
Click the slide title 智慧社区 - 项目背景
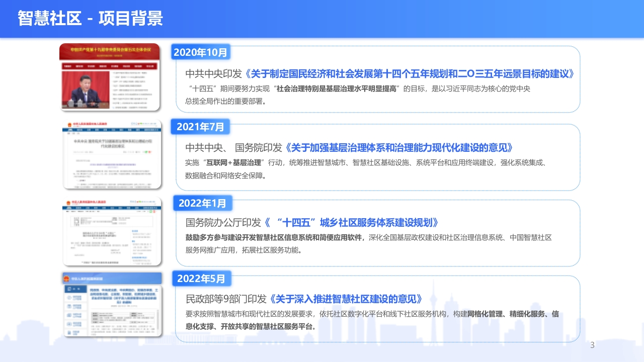tap(91, 19)
